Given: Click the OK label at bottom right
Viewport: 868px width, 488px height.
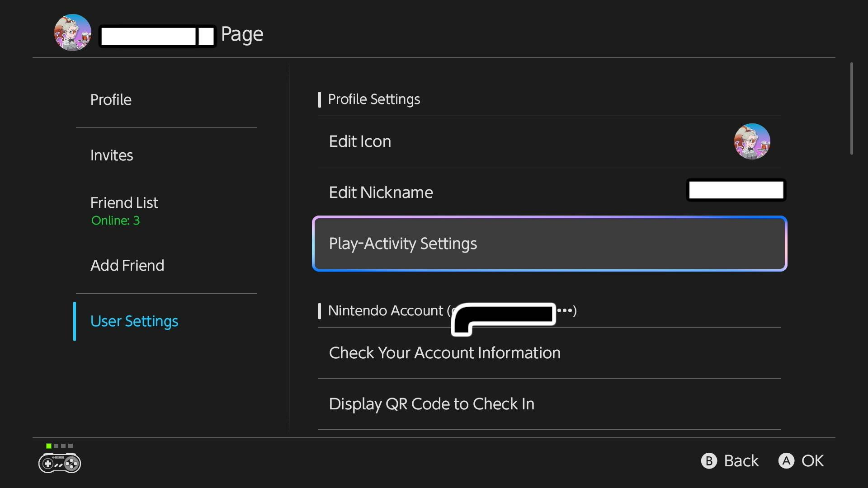Looking at the screenshot, I should (812, 461).
